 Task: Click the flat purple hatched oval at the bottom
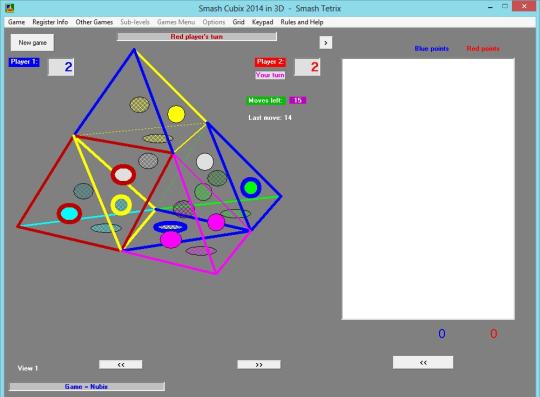(x=201, y=251)
